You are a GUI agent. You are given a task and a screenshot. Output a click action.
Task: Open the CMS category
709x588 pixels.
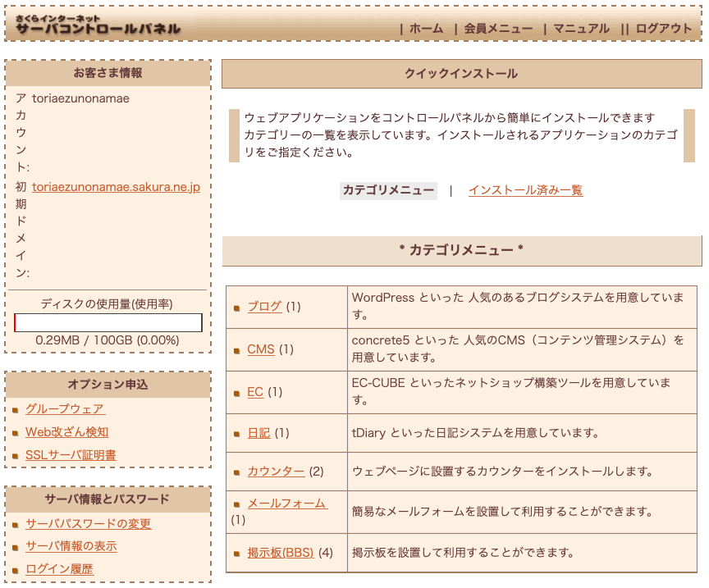pos(261,349)
